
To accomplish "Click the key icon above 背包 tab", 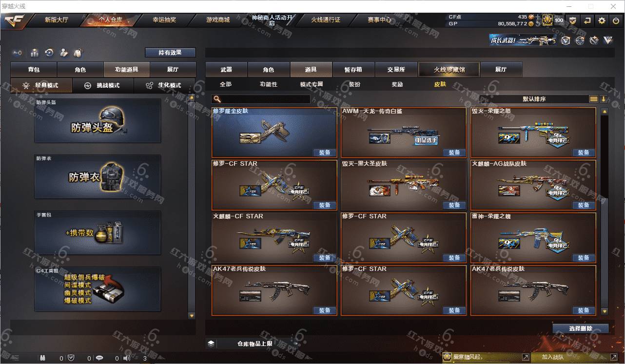I will (17, 53).
